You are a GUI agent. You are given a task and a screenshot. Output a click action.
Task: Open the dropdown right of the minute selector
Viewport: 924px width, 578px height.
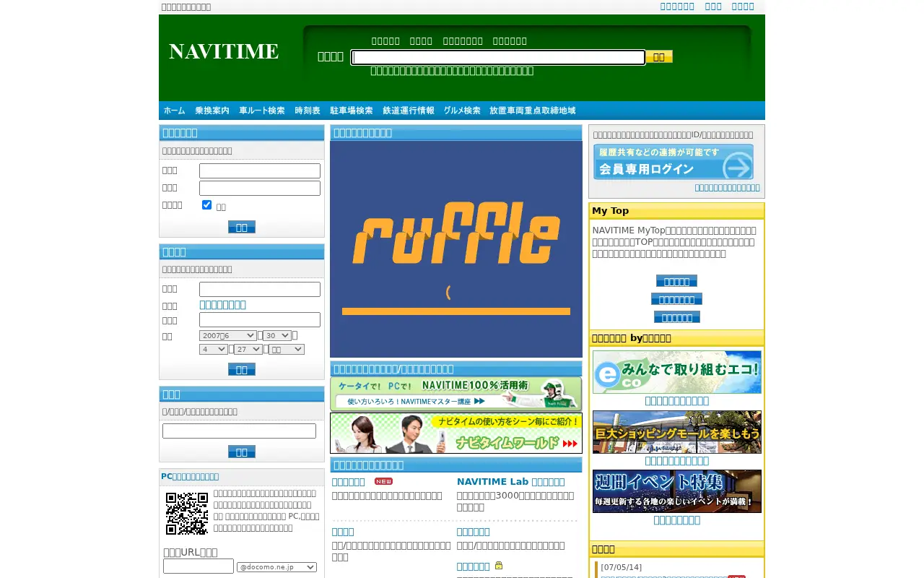point(287,349)
